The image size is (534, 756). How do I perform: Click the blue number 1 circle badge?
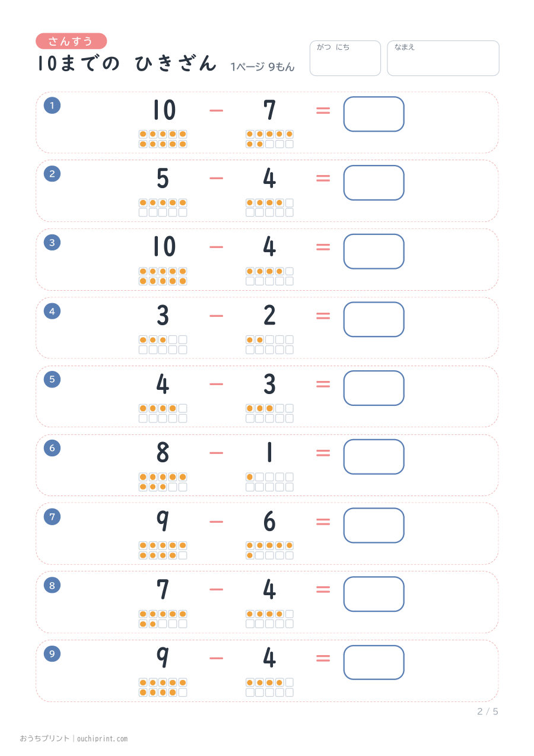(x=52, y=106)
